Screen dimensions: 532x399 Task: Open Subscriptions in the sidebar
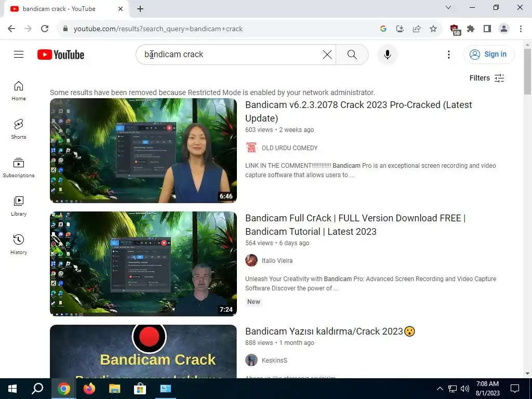point(19,168)
